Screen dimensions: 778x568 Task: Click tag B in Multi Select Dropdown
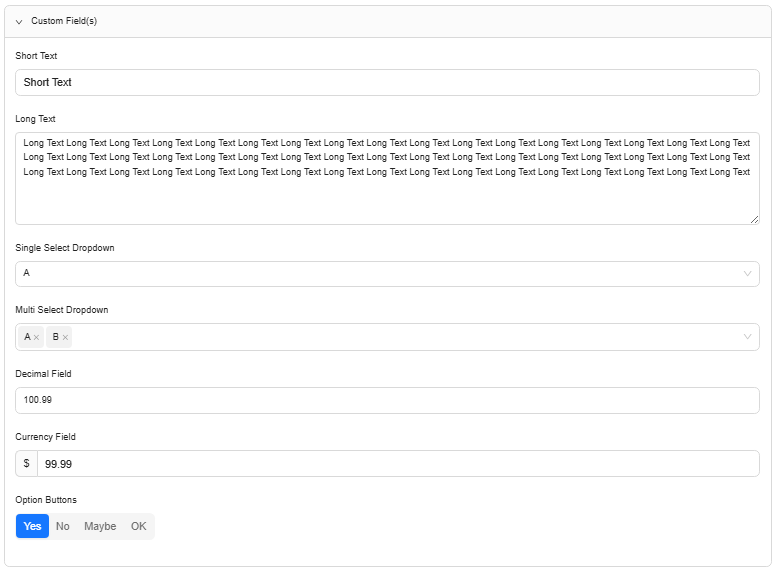[x=55, y=337]
